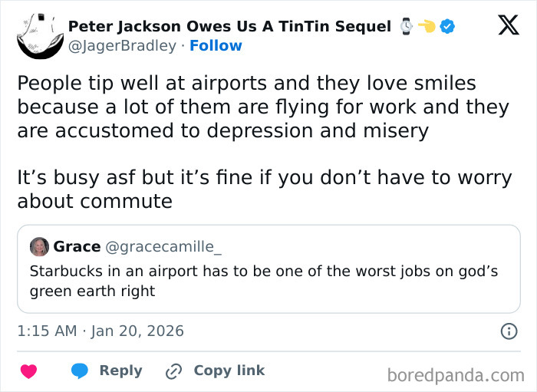
Task: Click the Reply button text
Action: (x=120, y=371)
